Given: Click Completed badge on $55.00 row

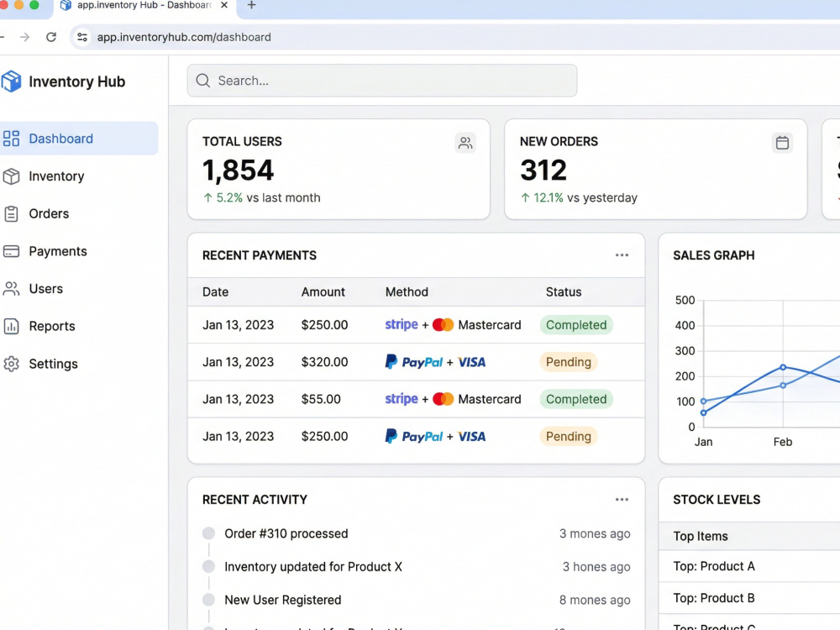Looking at the screenshot, I should (576, 399).
